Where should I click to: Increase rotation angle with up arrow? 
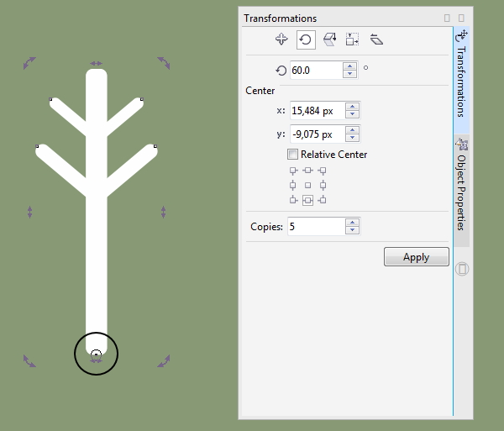pos(349,66)
